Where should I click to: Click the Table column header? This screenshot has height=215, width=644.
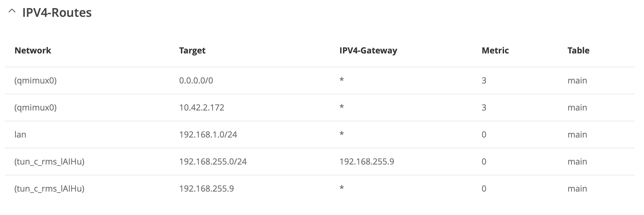point(578,50)
